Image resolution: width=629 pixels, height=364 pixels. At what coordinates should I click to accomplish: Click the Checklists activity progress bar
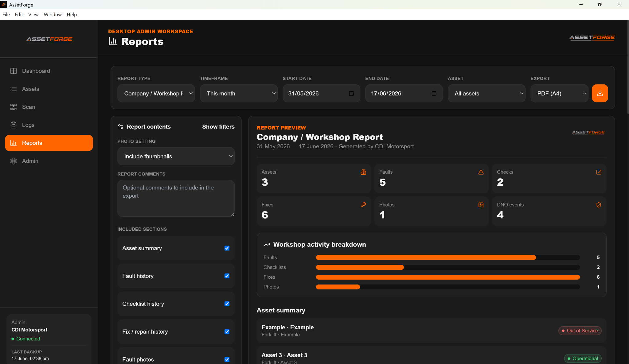[448, 267]
